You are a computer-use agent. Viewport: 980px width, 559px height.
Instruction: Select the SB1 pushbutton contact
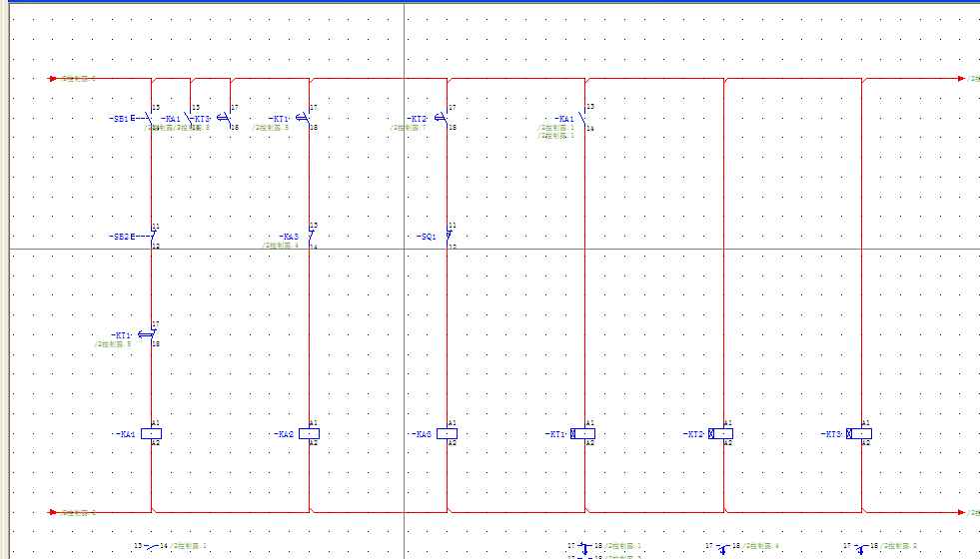[146, 118]
